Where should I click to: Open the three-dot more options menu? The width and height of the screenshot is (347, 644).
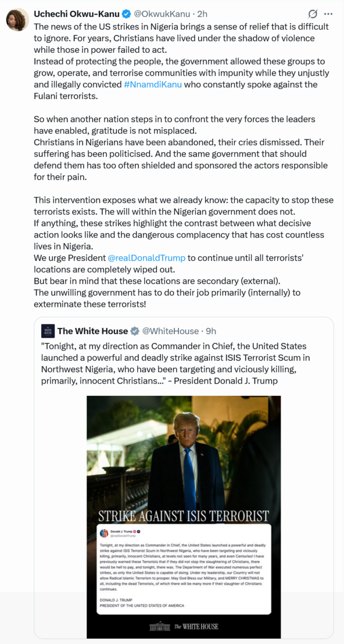pos(329,14)
